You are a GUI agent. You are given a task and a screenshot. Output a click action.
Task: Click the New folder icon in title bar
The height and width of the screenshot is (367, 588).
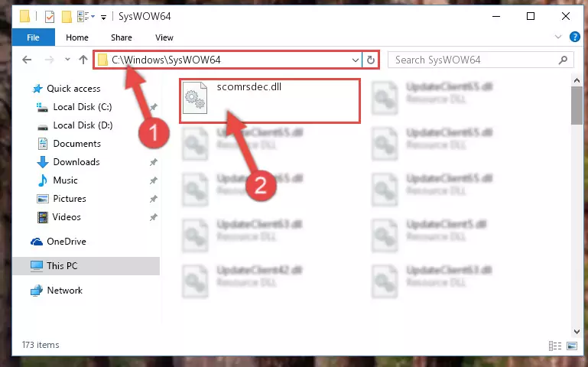tap(67, 17)
